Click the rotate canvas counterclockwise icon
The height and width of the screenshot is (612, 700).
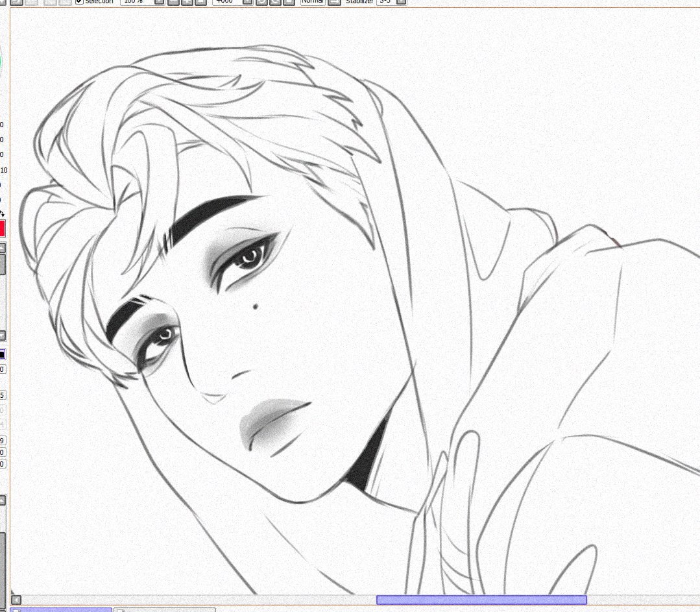pyautogui.click(x=261, y=2)
